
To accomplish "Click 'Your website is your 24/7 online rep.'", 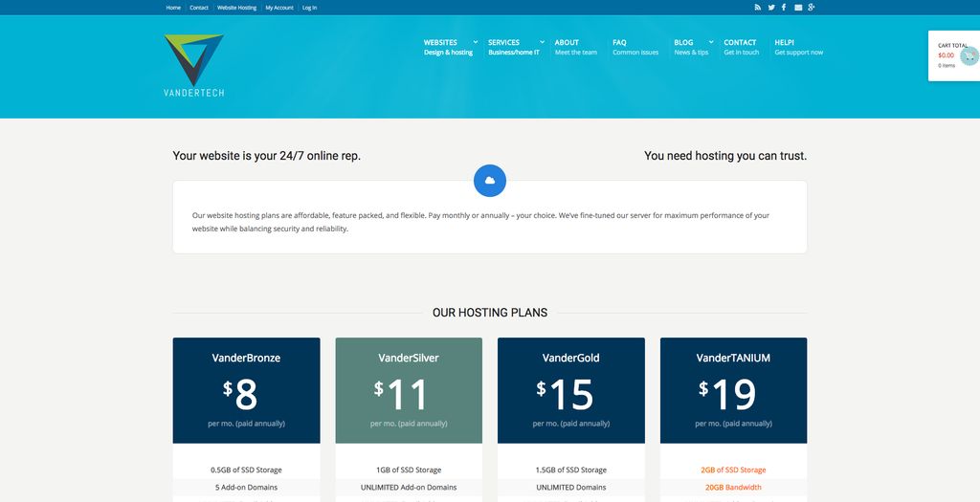I will tap(267, 156).
